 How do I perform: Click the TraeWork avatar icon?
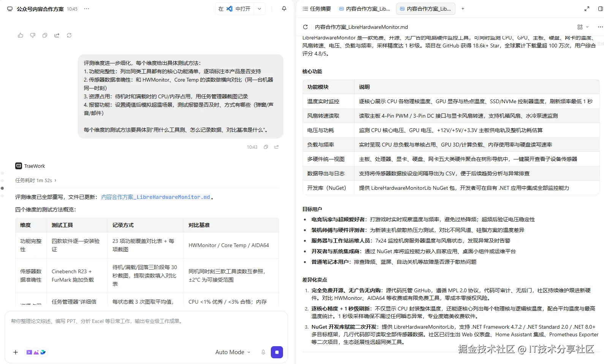click(19, 166)
